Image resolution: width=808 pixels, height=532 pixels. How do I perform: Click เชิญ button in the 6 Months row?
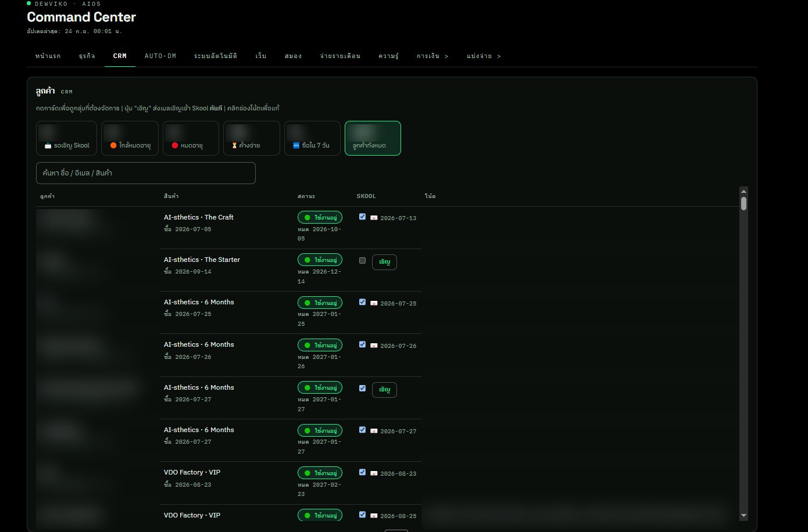coord(384,390)
